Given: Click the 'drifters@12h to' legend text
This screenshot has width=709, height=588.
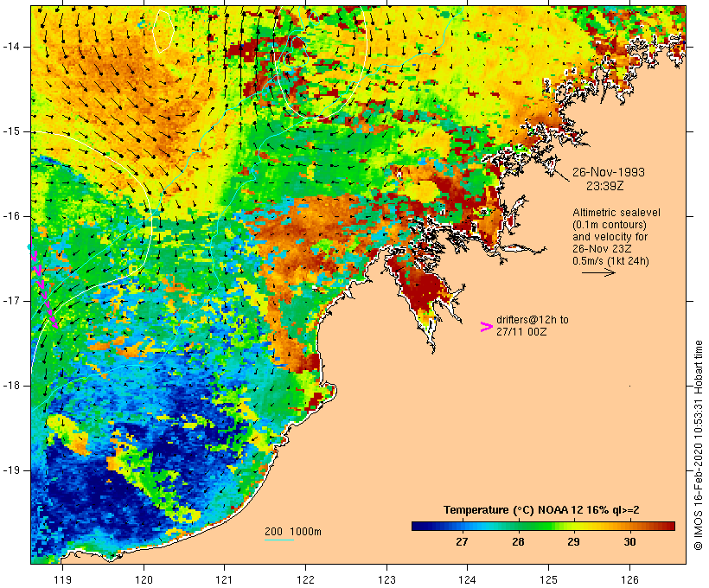Looking at the screenshot, I should pos(533,320).
